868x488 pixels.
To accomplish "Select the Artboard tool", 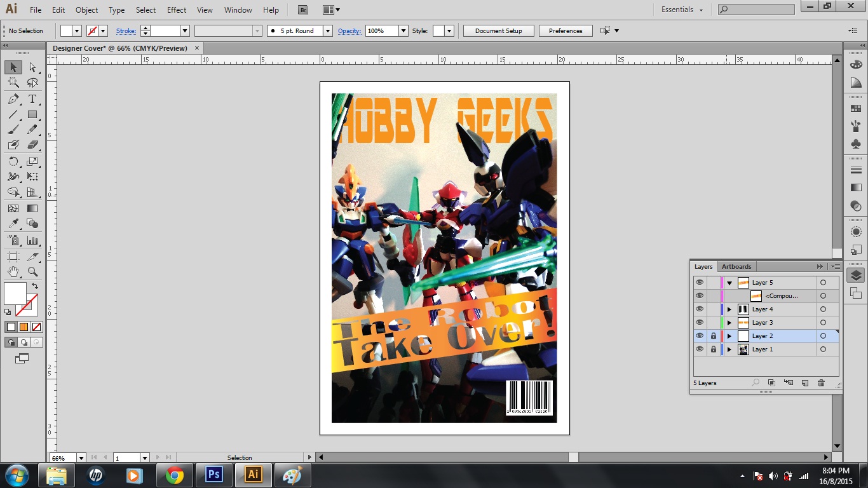I will 13,256.
